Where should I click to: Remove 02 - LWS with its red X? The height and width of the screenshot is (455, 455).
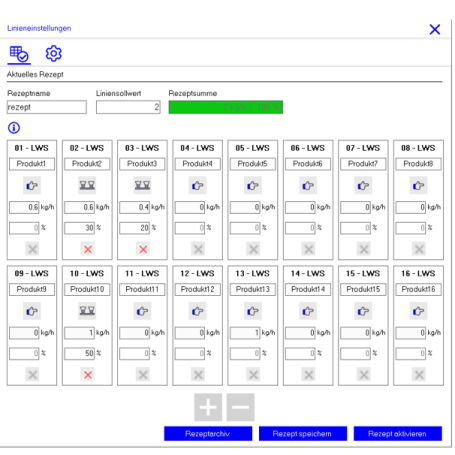pos(88,249)
